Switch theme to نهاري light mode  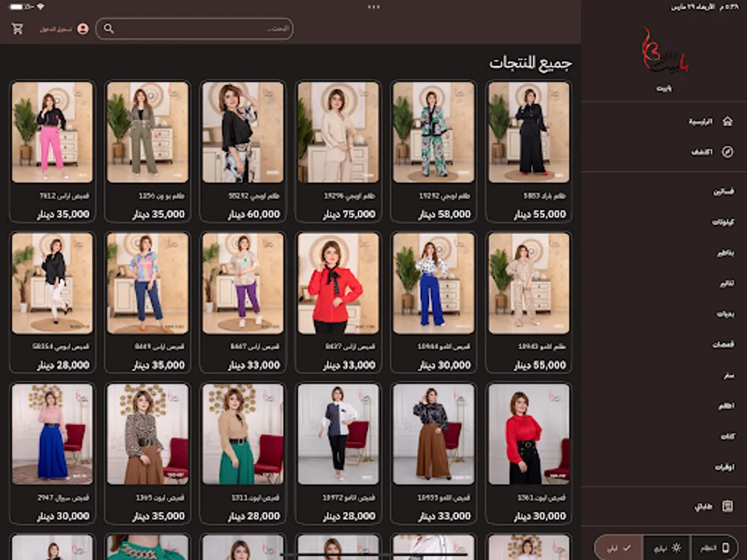(x=666, y=548)
